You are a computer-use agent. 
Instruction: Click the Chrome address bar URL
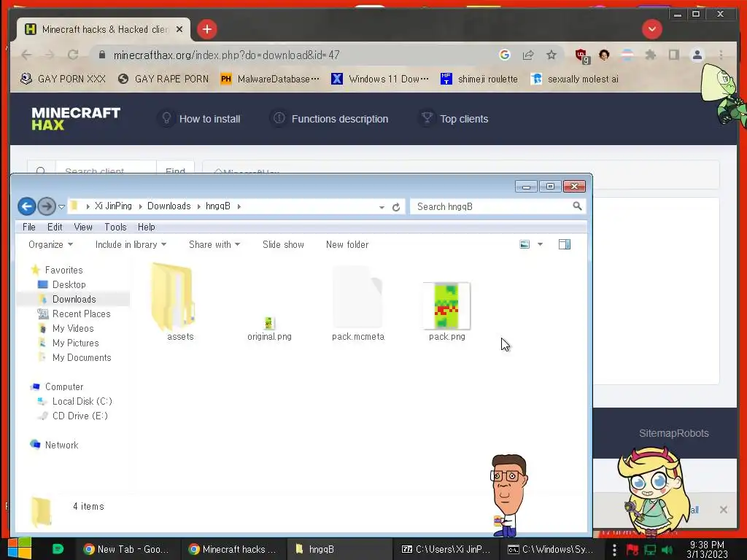click(226, 55)
